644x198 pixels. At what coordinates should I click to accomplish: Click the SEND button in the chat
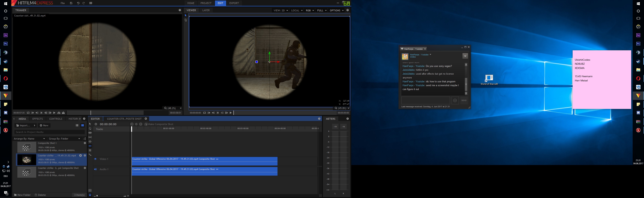(464, 100)
